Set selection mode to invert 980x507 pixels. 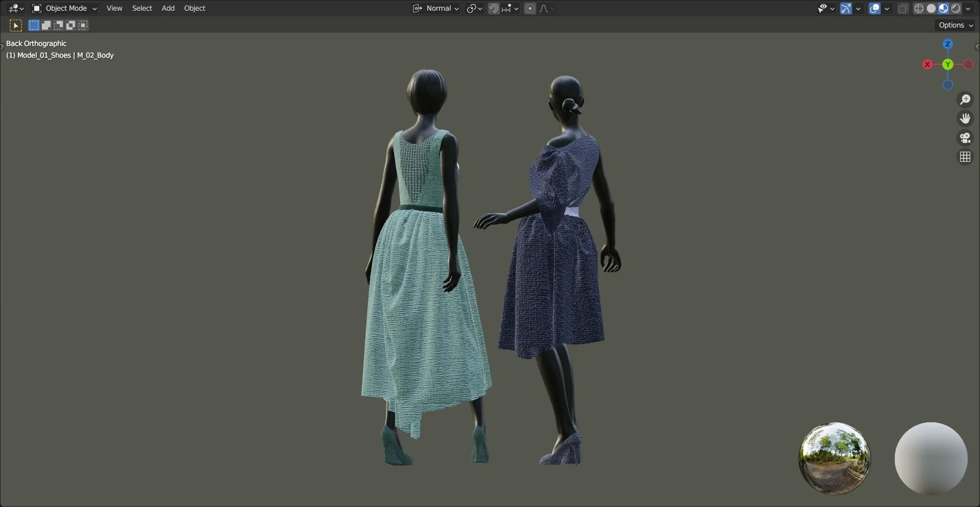pos(70,25)
